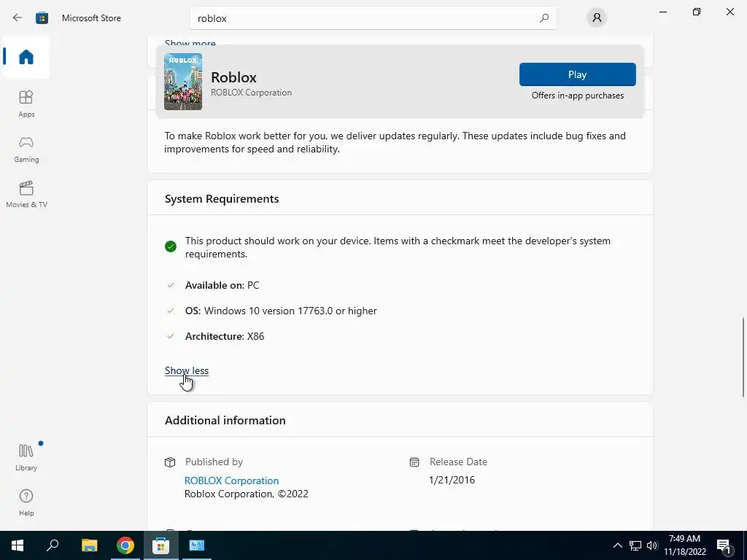Open the Help section
This screenshot has height=560, width=747.
click(26, 503)
